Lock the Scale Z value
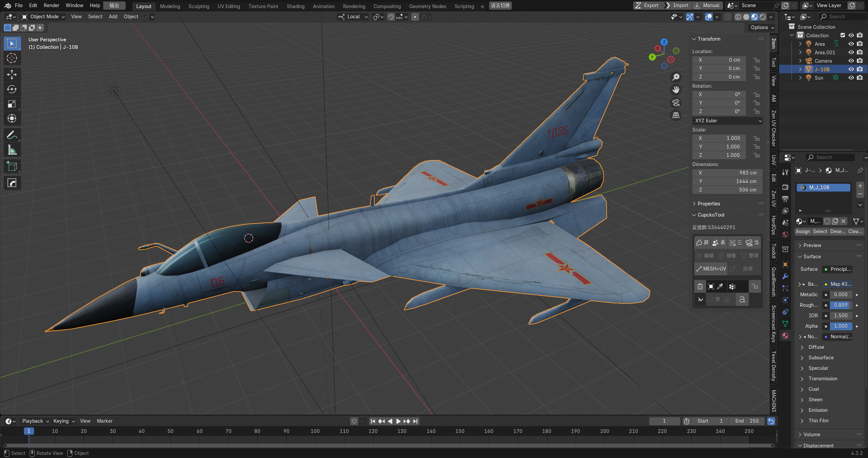 [756, 155]
